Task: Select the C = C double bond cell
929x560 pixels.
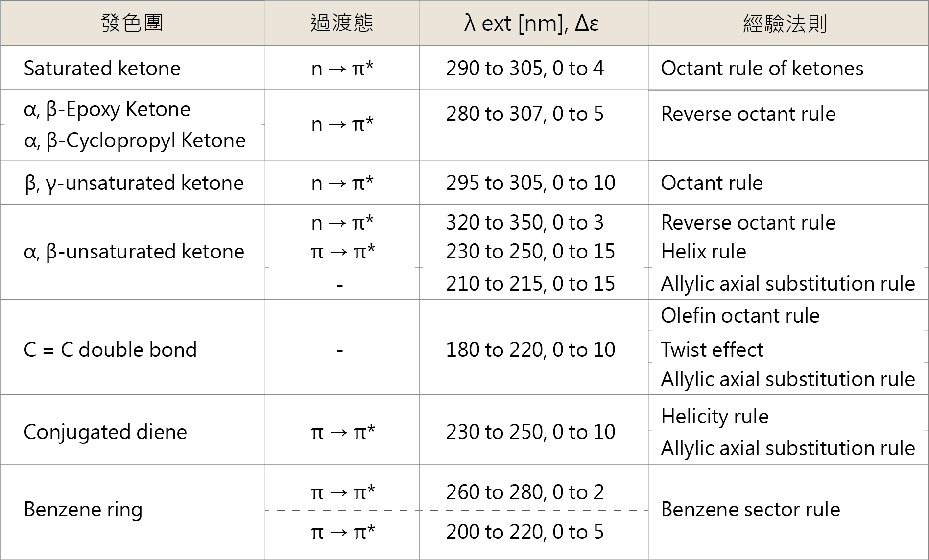Action: [110, 350]
